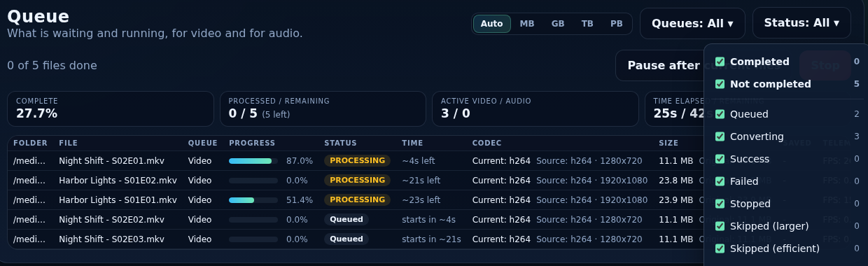Screen dimensions: 868x266
Task: Toggle the Skipped (efficient) checkbox
Action: (720, 248)
